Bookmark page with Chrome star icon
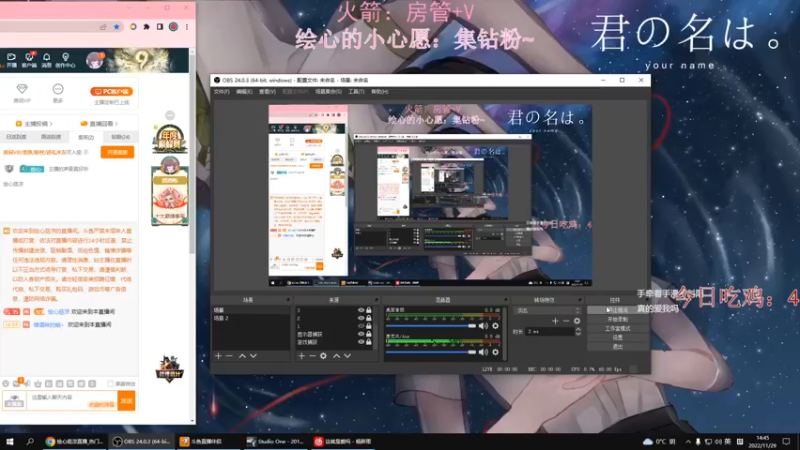Viewport: 800px width, 450px height. tap(117, 27)
